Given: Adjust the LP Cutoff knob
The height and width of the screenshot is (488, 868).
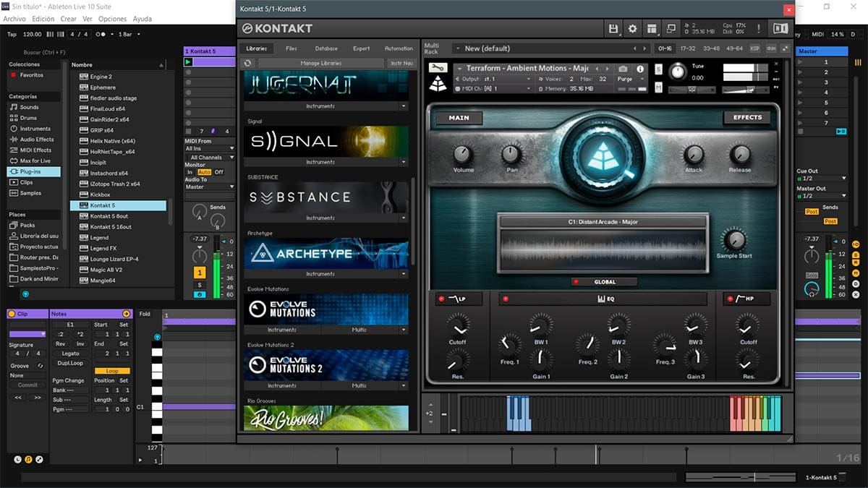Looking at the screenshot, I should tap(457, 324).
